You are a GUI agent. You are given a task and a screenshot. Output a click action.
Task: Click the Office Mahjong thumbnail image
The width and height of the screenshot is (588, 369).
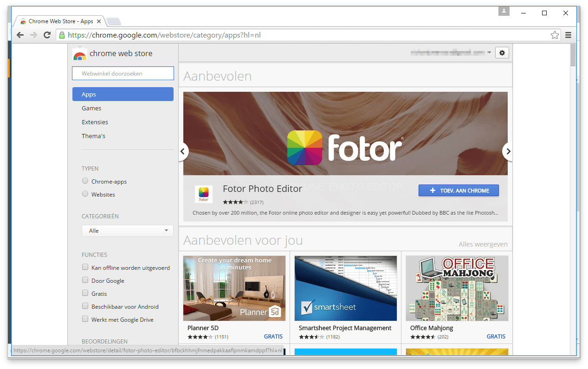[457, 288]
